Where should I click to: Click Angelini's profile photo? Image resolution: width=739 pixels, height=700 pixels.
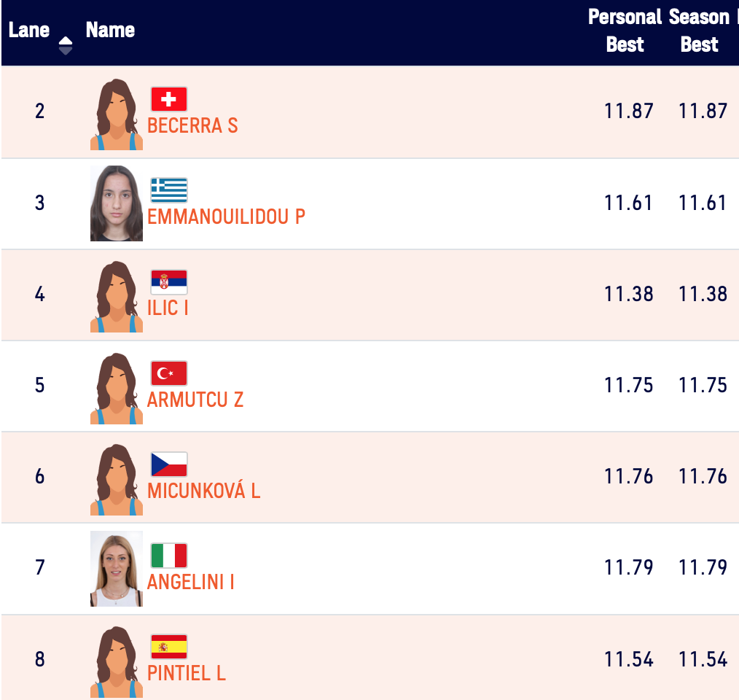pos(116,569)
